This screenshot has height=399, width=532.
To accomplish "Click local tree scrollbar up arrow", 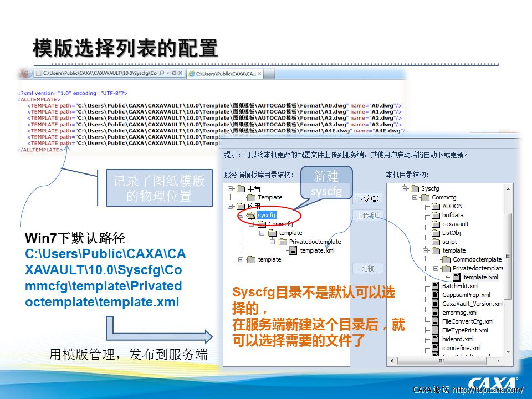I will [508, 188].
